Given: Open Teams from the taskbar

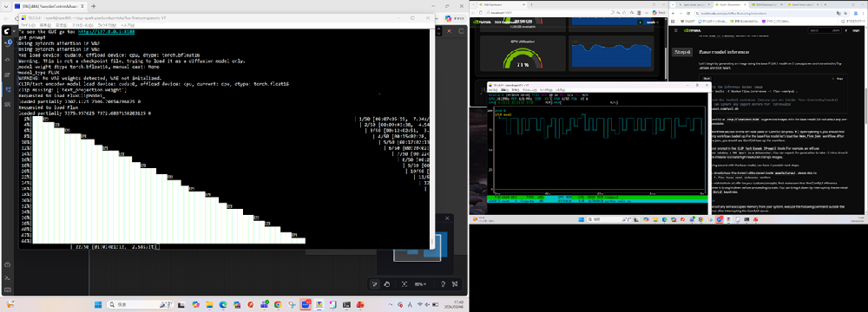Looking at the screenshot, I should point(264,305).
